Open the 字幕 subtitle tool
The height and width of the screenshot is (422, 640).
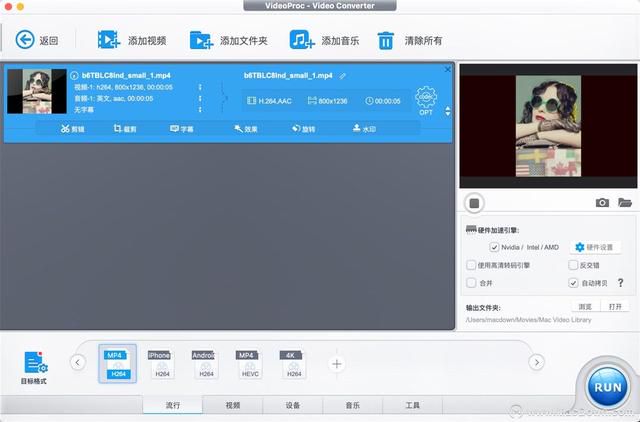[x=182, y=129]
